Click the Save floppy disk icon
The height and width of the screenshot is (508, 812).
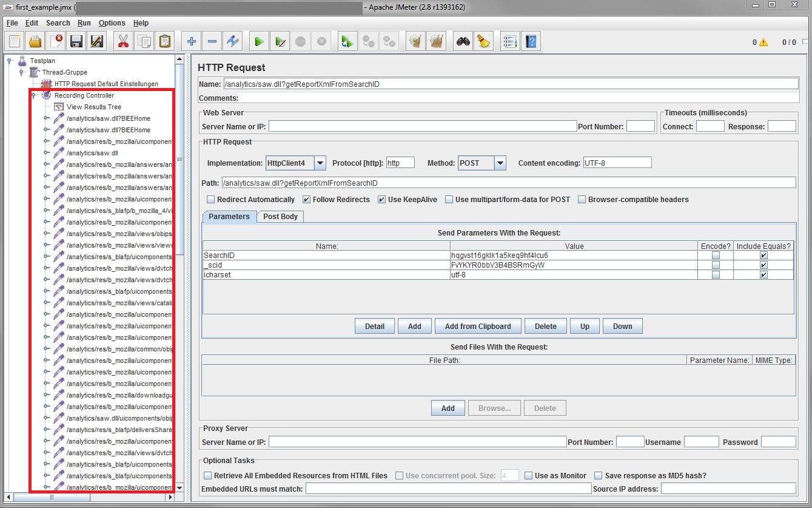tap(76, 42)
